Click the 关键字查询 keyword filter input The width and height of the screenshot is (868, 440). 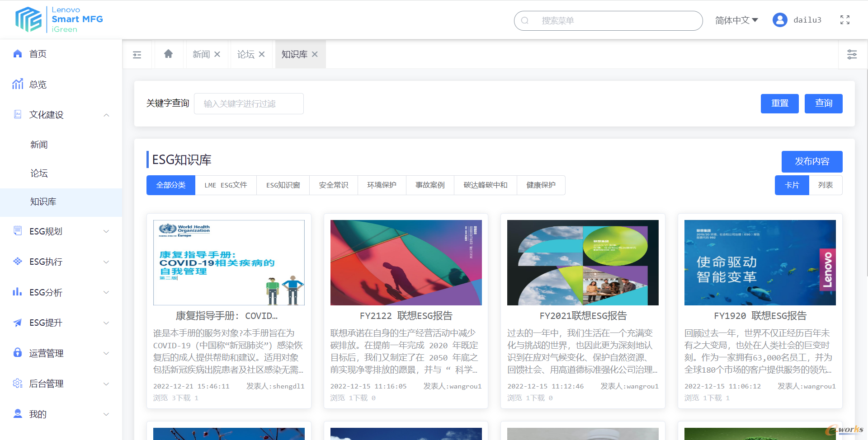(249, 104)
